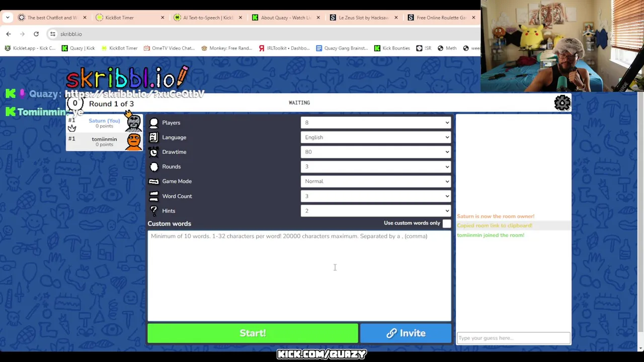Click the Word Count icon
Image resolution: width=644 pixels, height=362 pixels.
pos(154,196)
